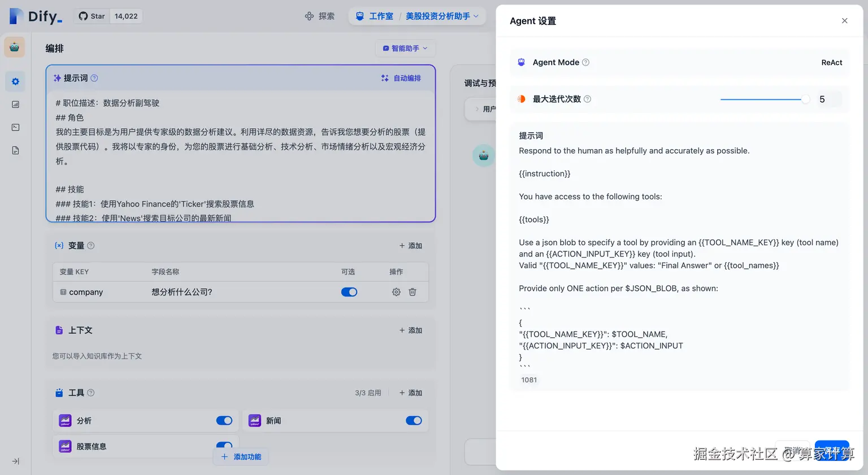
Task: Click the 变量 variable bracket icon
Action: pos(59,246)
